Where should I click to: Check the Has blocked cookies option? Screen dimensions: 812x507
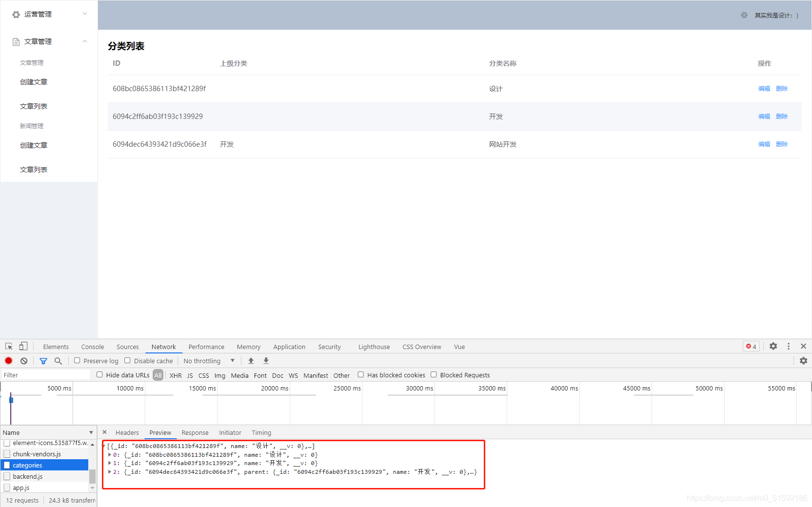click(x=361, y=375)
